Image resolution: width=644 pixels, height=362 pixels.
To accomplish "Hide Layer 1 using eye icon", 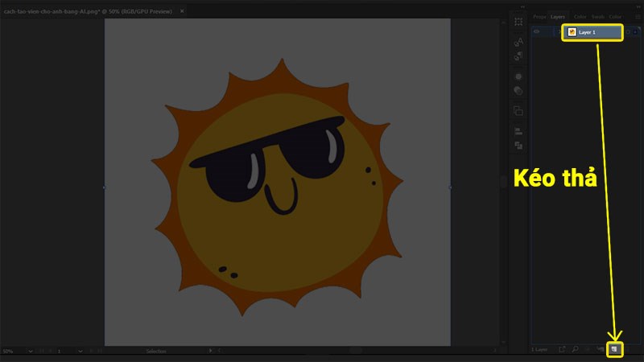I will (x=536, y=32).
